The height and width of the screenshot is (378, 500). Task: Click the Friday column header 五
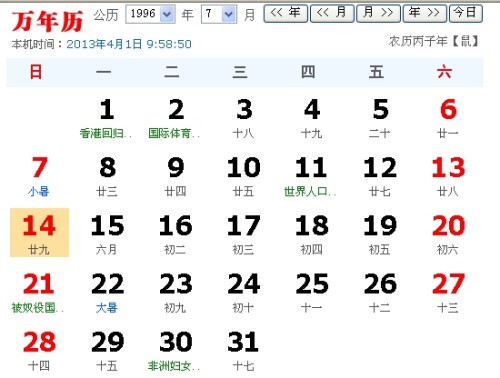(x=376, y=72)
